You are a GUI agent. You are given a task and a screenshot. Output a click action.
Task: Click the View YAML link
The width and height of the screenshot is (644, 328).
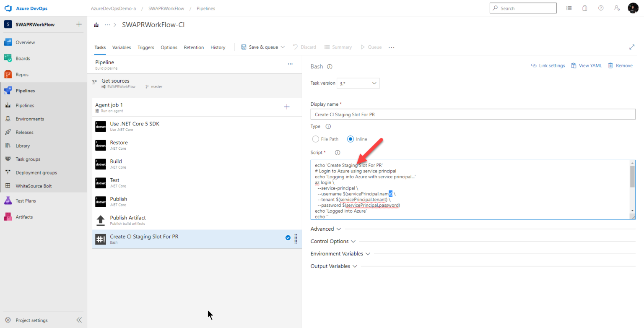coord(586,65)
